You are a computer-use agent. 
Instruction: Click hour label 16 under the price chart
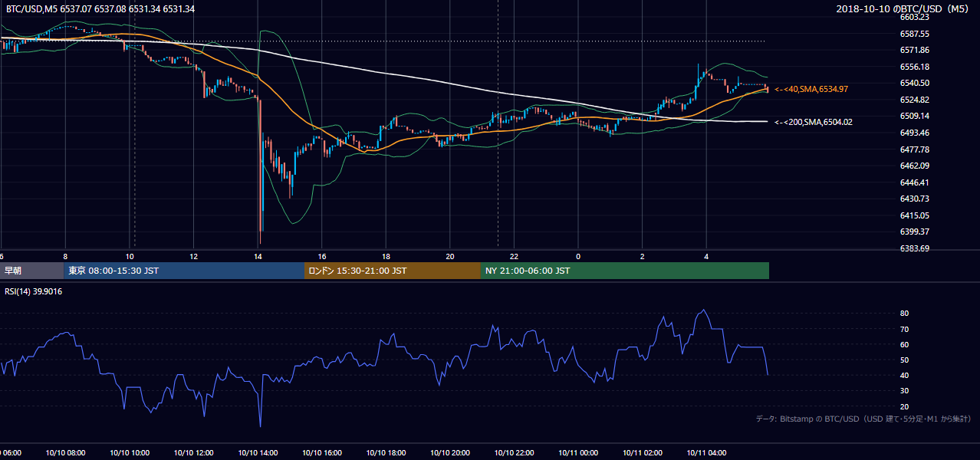point(322,256)
